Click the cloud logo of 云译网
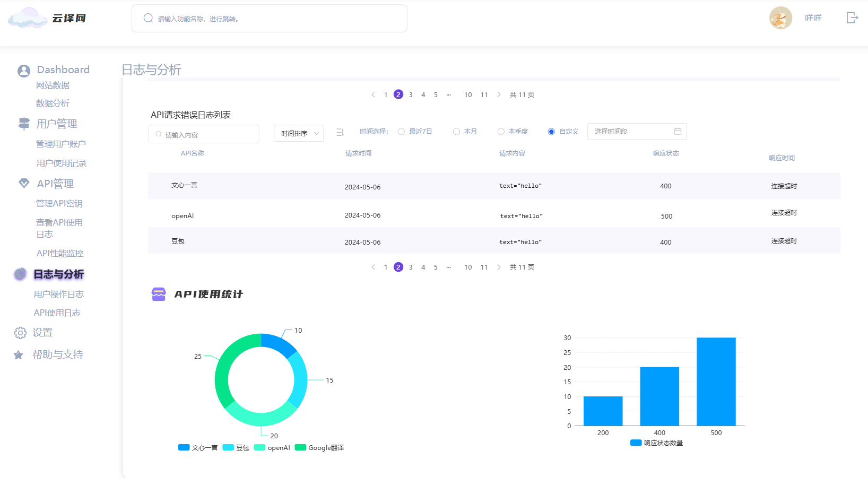 28,18
